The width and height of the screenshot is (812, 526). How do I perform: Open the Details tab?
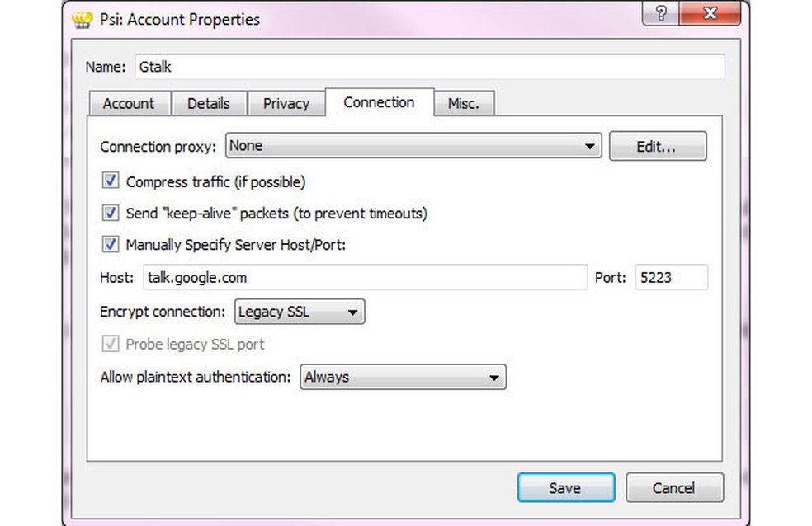tap(208, 104)
